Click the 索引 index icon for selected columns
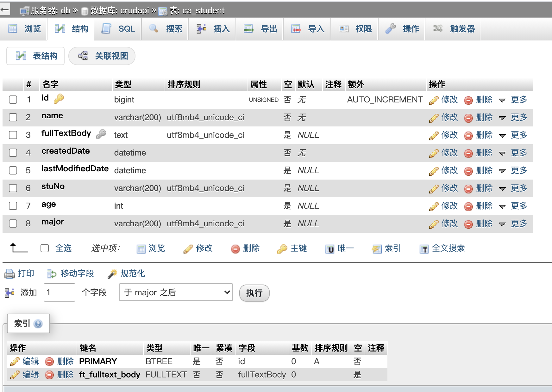 [376, 249]
